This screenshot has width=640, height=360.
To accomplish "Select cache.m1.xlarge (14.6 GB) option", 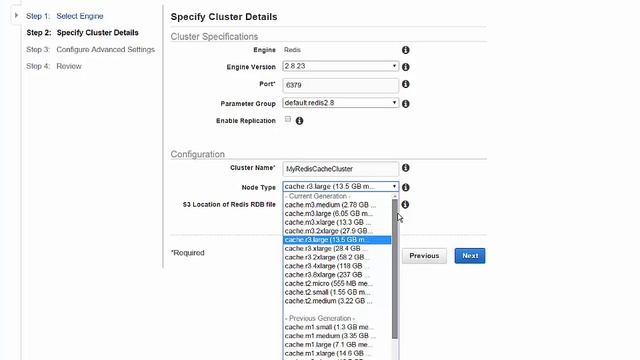I will tap(337, 353).
